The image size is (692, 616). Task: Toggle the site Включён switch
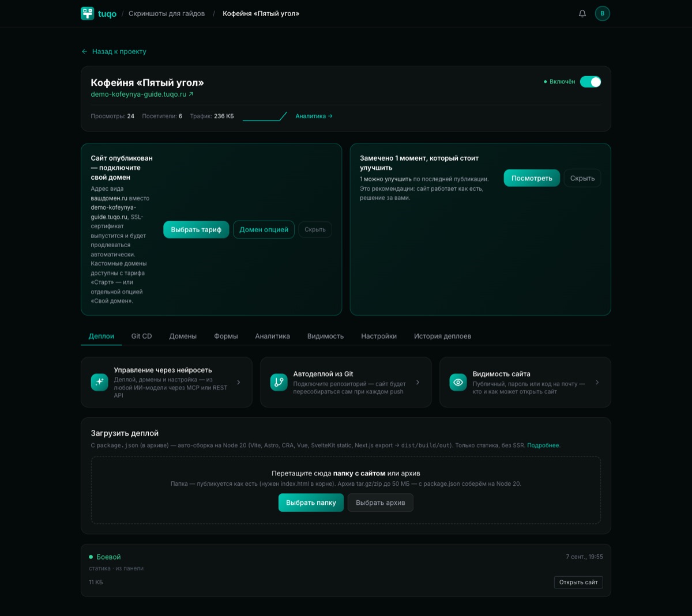[591, 82]
